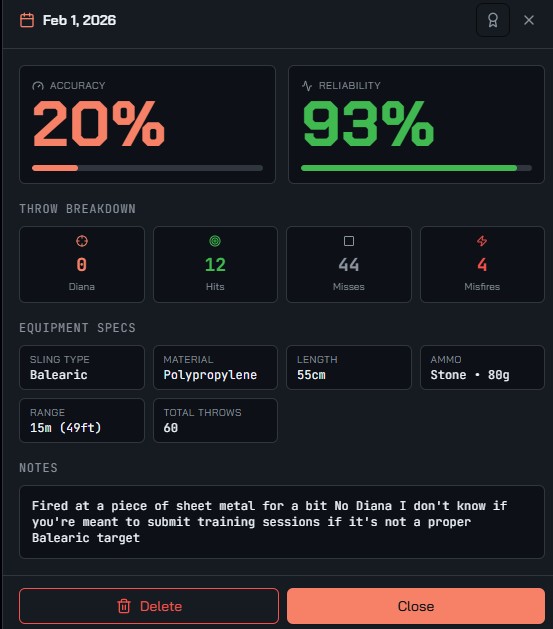The height and width of the screenshot is (629, 553).
Task: Click the Misses square icon
Action: 349,241
